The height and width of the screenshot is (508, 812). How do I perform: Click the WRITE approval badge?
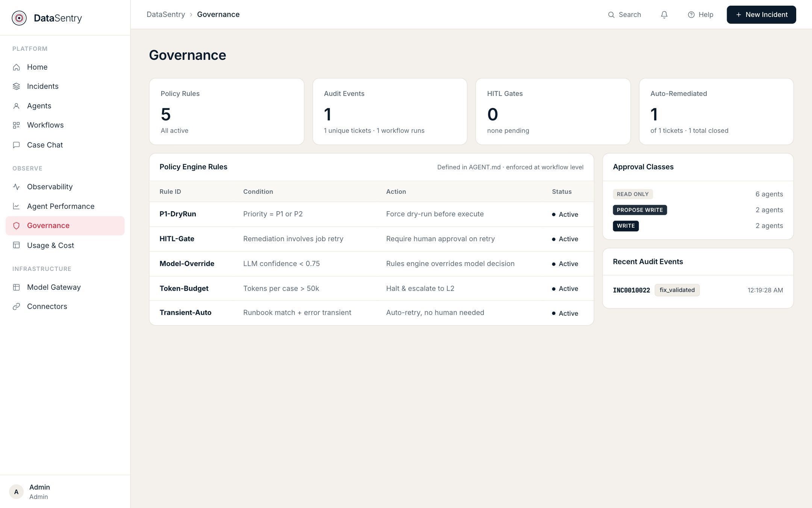point(626,226)
